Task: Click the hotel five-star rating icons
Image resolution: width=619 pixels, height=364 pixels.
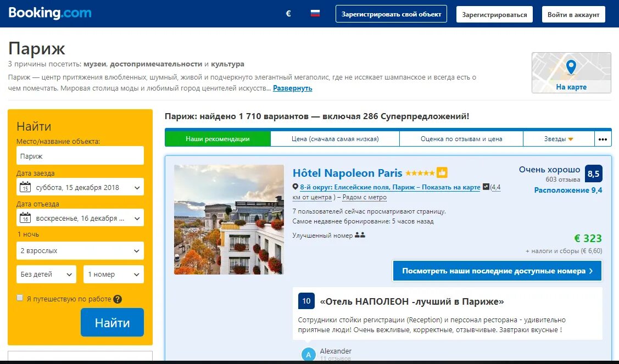Action: coord(420,173)
